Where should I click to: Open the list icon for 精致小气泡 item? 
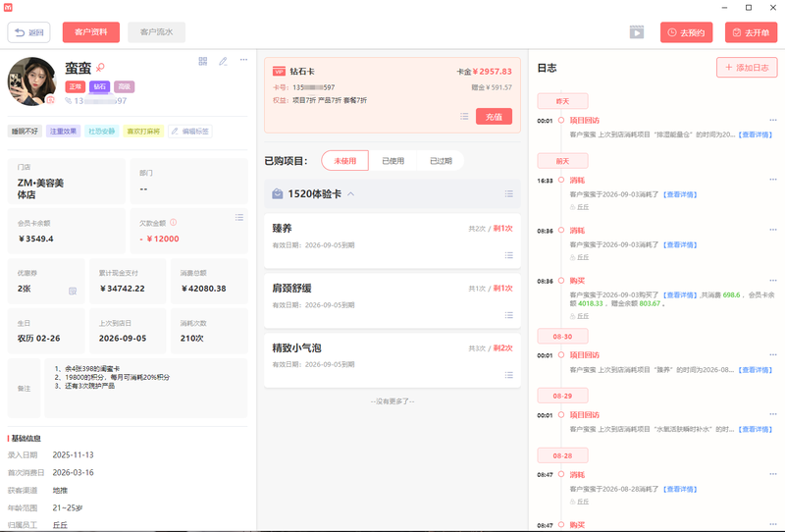pyautogui.click(x=508, y=375)
